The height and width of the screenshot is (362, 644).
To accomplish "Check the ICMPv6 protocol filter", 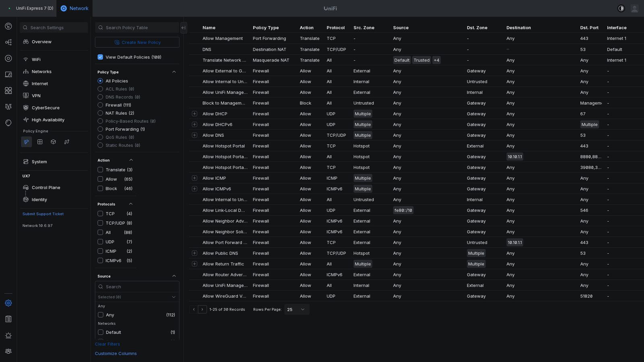I will [100, 261].
